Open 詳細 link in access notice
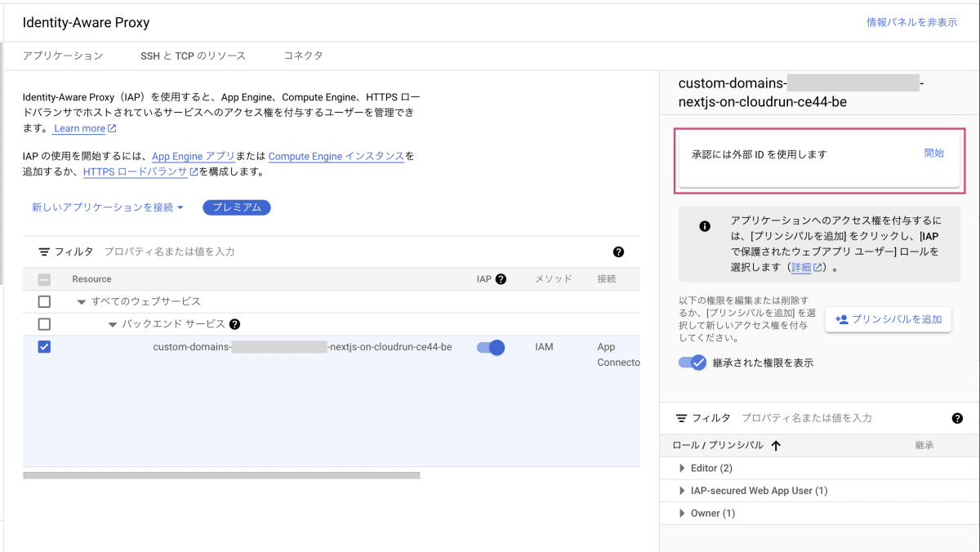Screen dimensions: 980x552 pos(806,267)
